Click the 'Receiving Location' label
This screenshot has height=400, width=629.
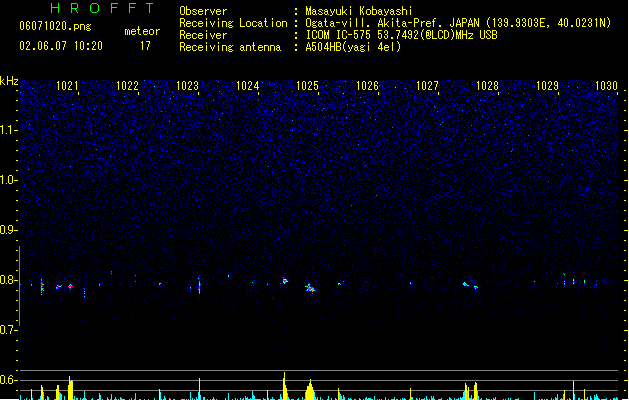pos(233,23)
